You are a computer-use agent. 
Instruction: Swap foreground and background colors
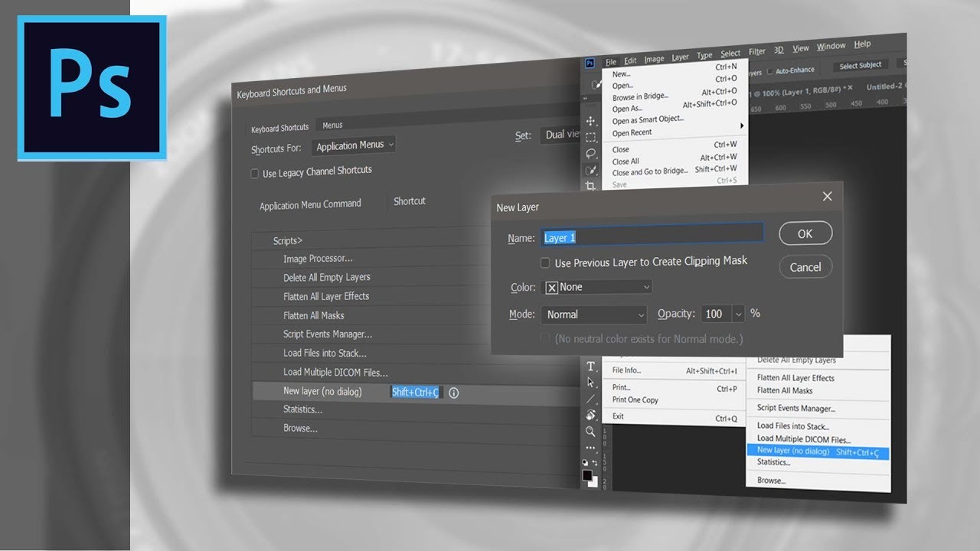(595, 462)
